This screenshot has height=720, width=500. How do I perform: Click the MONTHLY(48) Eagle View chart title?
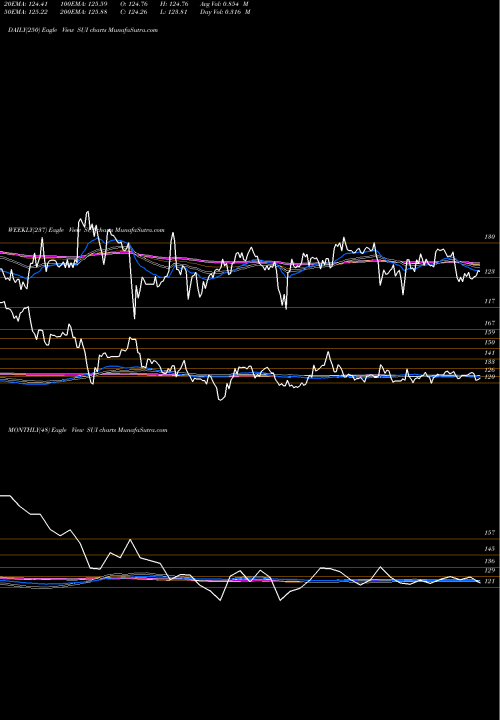coord(88,430)
